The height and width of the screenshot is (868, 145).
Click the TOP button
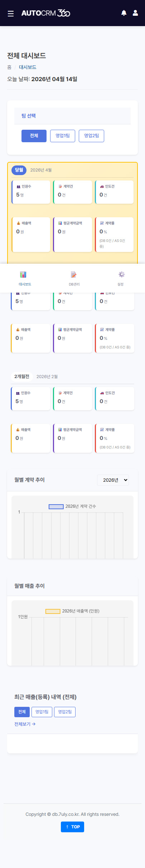point(73,827)
